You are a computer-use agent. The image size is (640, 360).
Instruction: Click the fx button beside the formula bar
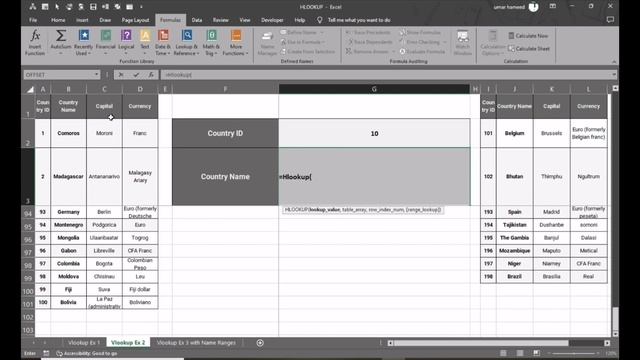coord(151,75)
